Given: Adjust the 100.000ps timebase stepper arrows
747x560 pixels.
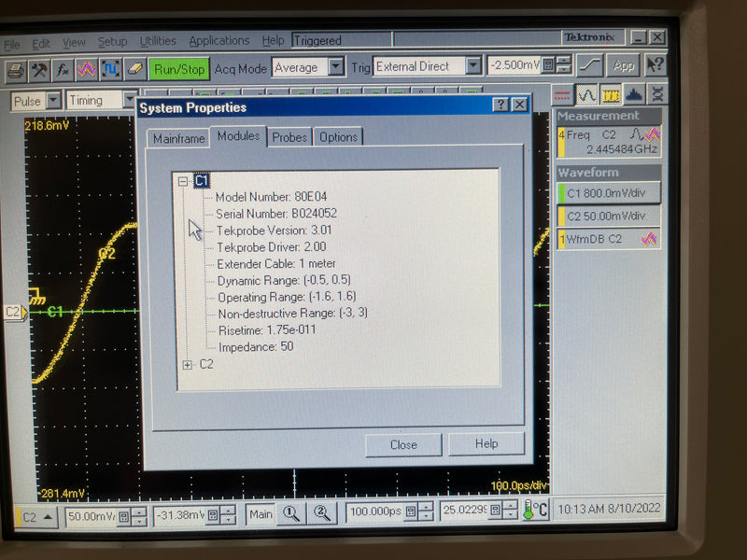Looking at the screenshot, I should pyautogui.click(x=426, y=511).
